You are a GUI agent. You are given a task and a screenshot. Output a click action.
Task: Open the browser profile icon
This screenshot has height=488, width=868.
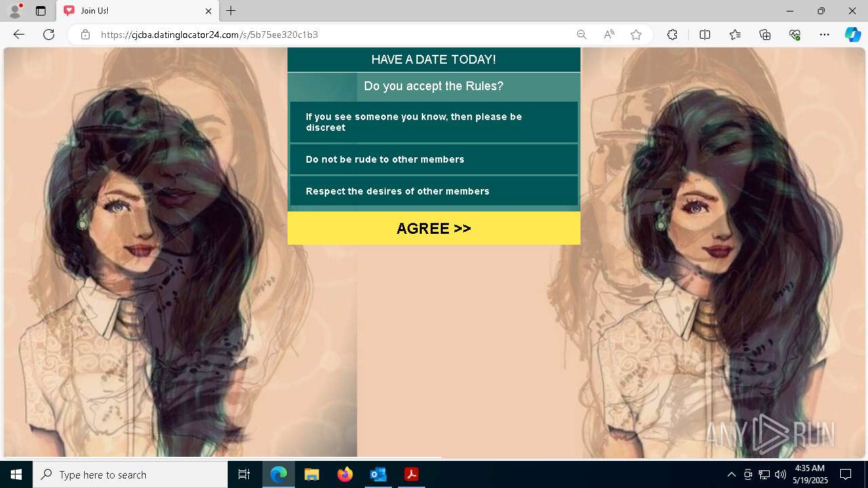tap(15, 11)
